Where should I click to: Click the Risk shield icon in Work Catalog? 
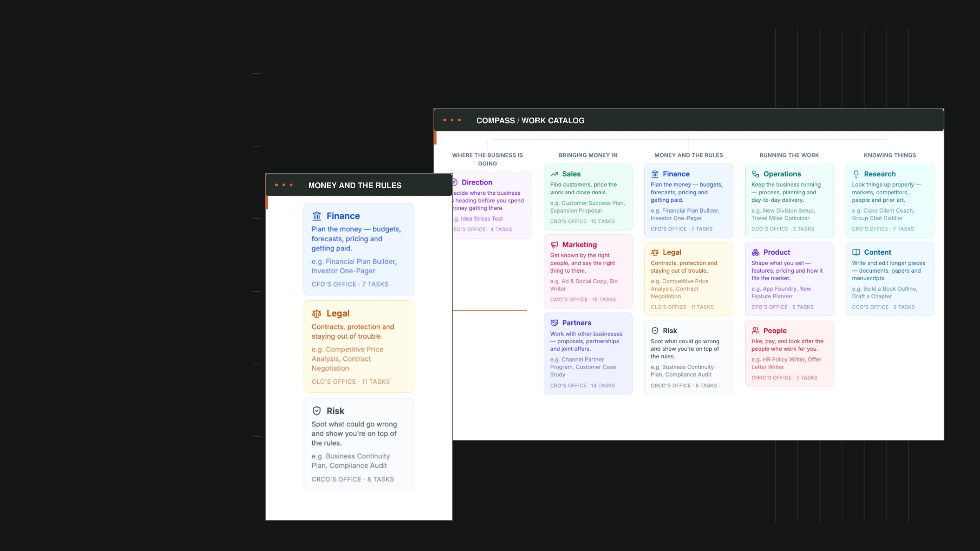(x=655, y=331)
